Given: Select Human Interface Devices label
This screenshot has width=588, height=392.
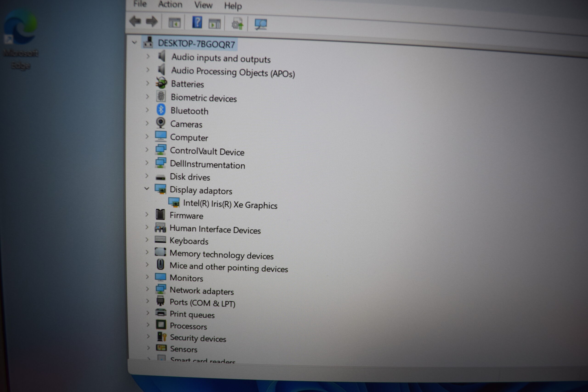Looking at the screenshot, I should click(x=215, y=229).
